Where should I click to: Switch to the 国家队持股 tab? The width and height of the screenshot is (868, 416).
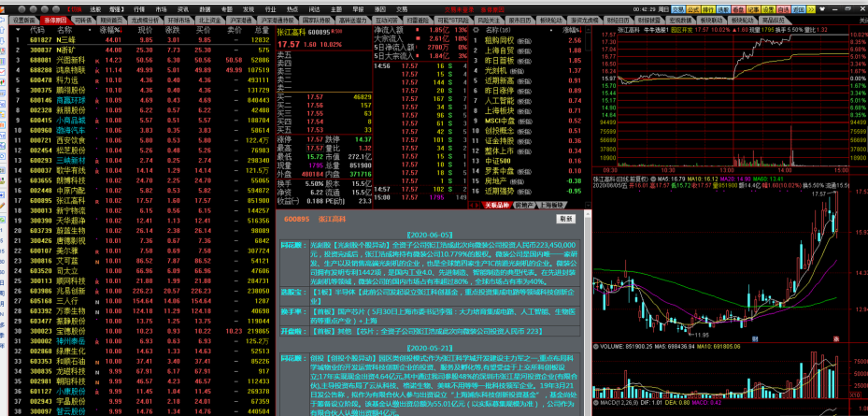tap(316, 20)
